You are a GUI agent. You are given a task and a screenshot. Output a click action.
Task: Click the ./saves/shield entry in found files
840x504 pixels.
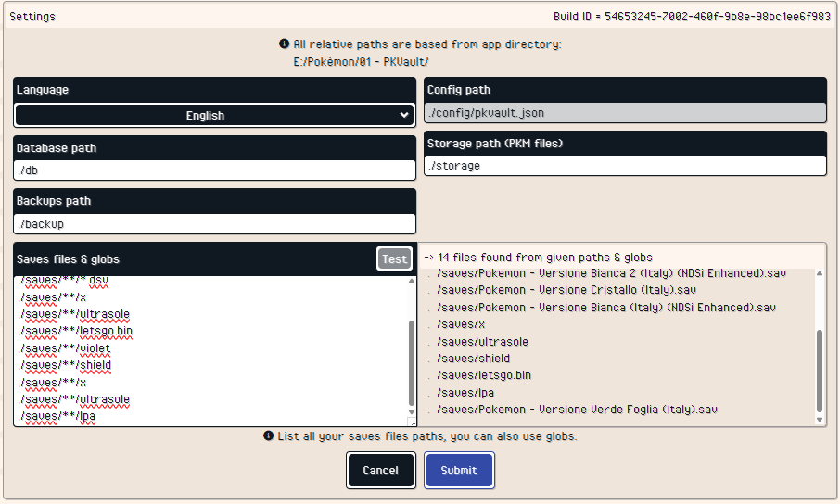coord(473,359)
